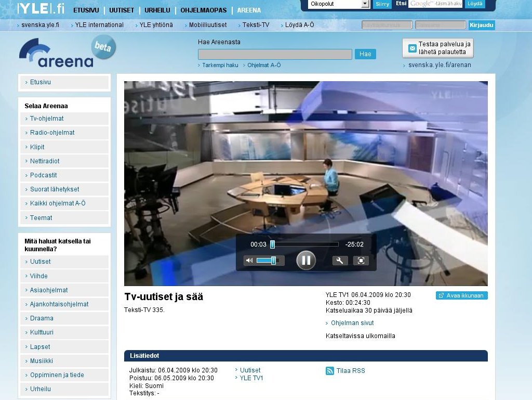The width and height of the screenshot is (532, 400).
Task: Open URHEILU in top navigation
Action: (157, 10)
